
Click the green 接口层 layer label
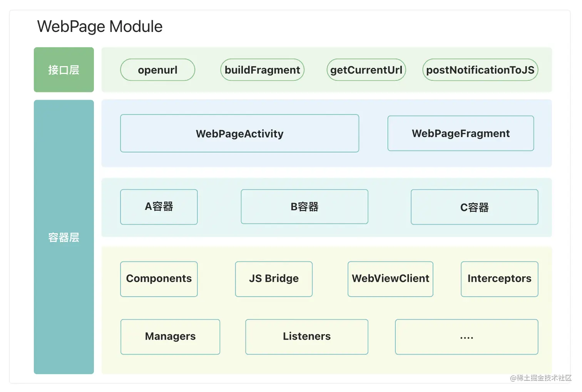(64, 70)
